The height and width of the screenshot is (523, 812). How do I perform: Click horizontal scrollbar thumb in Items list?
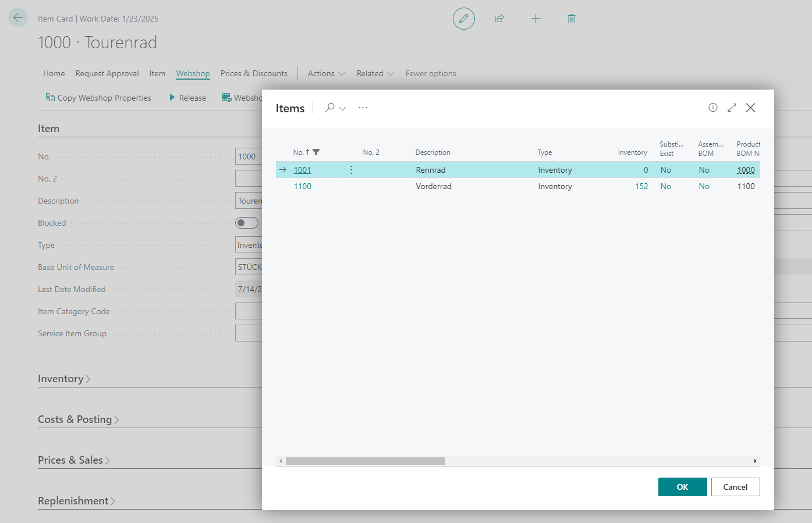click(x=366, y=461)
